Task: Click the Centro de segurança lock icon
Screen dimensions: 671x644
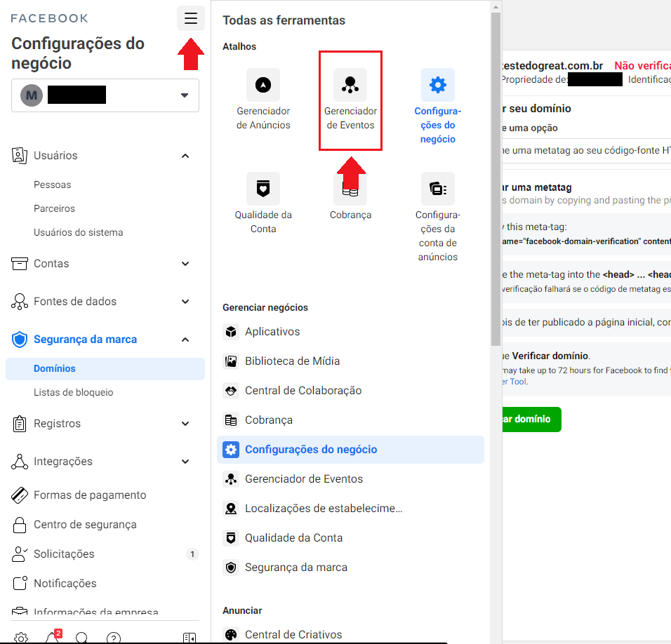Action: [x=19, y=525]
